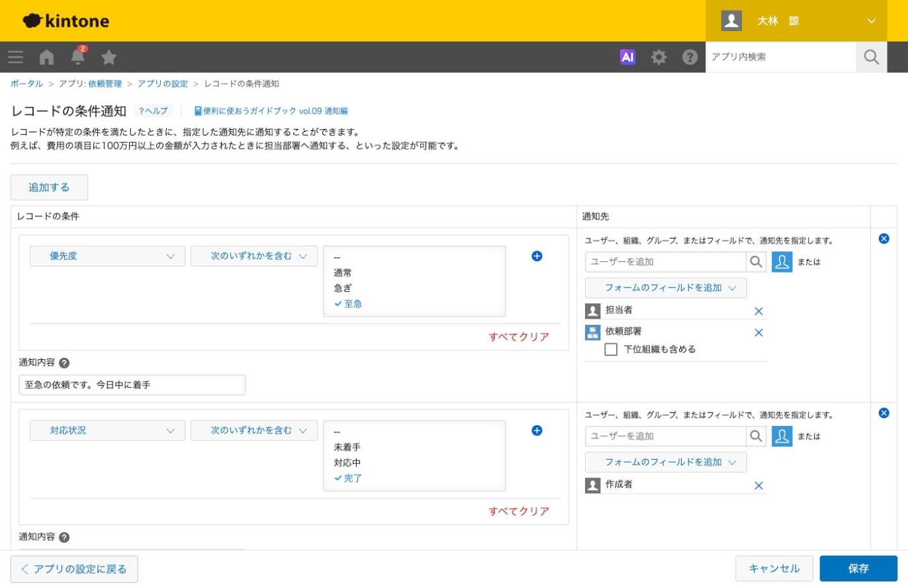The image size is (908, 588).
Task: Add condition plus icon in 対応状況 row
Action: (537, 431)
